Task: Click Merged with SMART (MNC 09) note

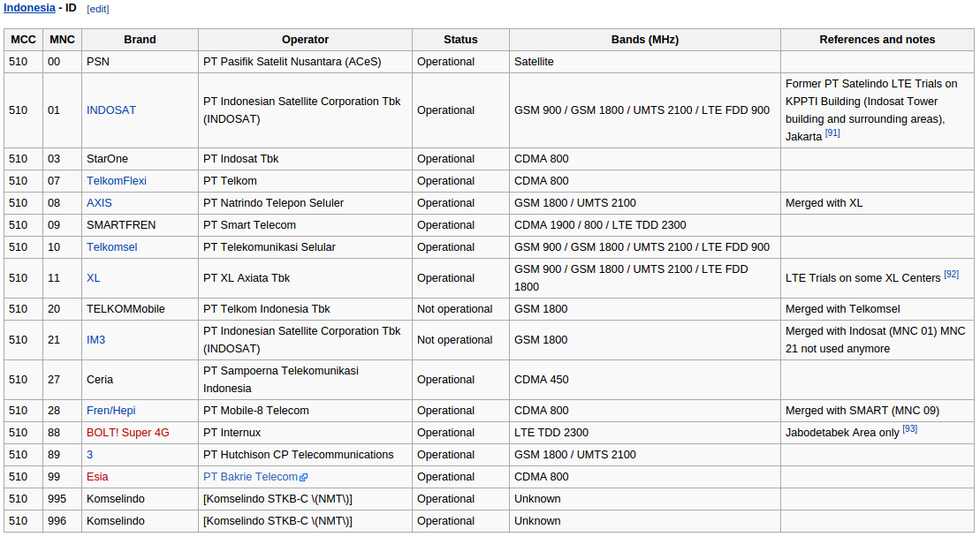Action: [877, 410]
